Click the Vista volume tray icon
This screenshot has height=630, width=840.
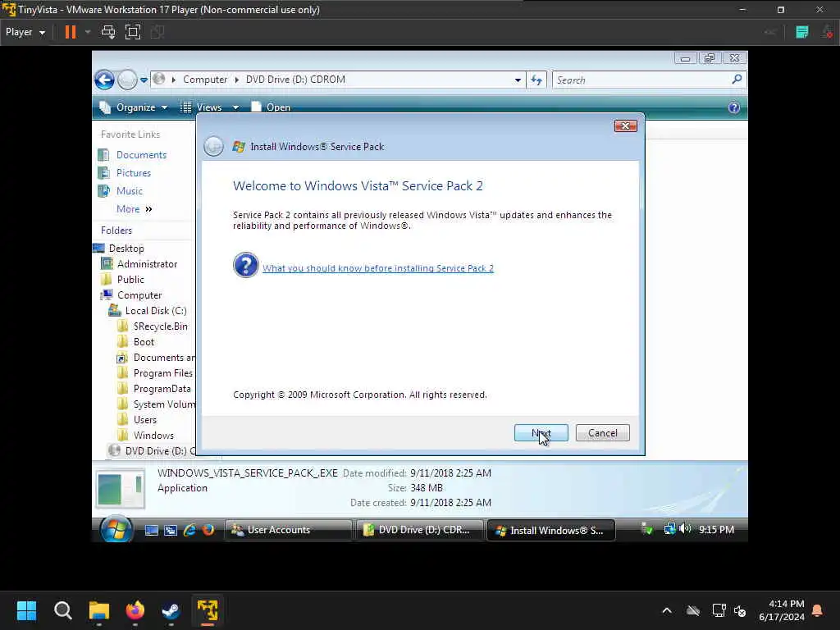coord(685,529)
